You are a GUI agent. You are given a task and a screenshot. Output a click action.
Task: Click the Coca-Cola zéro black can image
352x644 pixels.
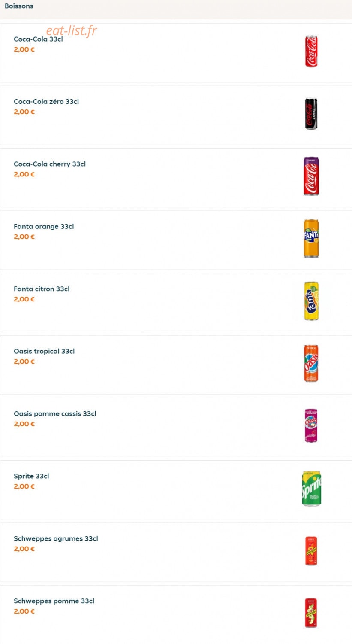click(311, 114)
